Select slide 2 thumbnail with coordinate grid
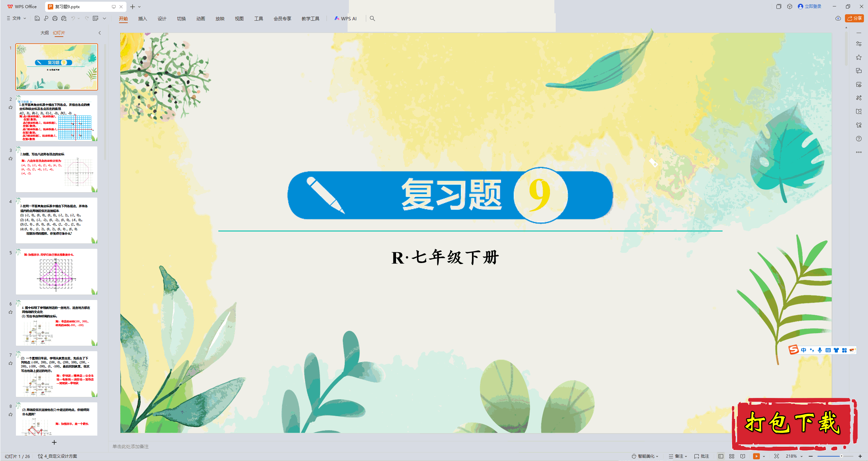The height and width of the screenshot is (461, 868). point(57,118)
